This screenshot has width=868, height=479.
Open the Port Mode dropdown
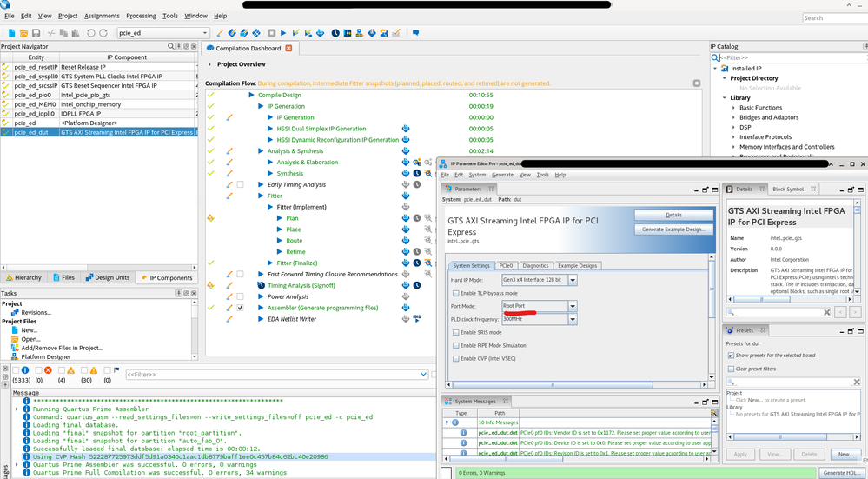coord(573,306)
